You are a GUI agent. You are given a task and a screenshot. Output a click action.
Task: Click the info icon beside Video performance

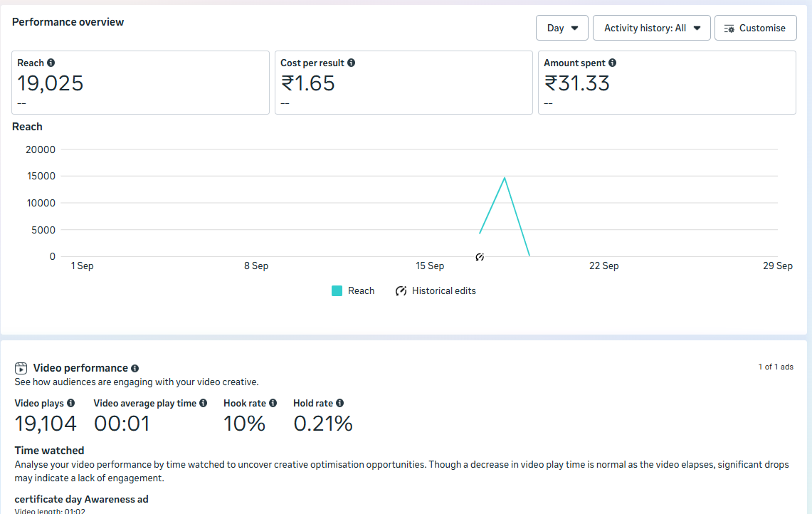click(135, 368)
